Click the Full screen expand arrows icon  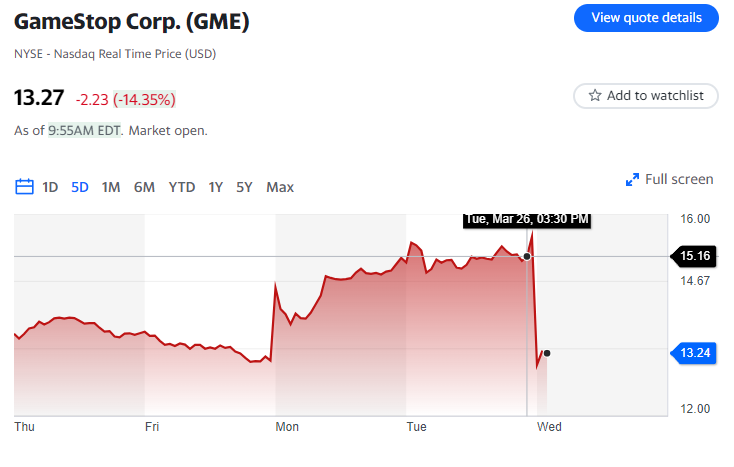[632, 180]
